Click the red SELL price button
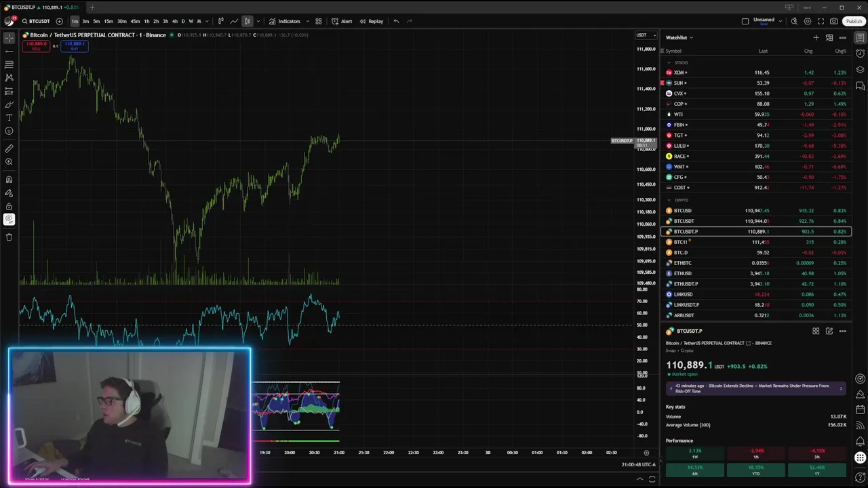Image resolution: width=868 pixels, height=488 pixels. (36, 45)
